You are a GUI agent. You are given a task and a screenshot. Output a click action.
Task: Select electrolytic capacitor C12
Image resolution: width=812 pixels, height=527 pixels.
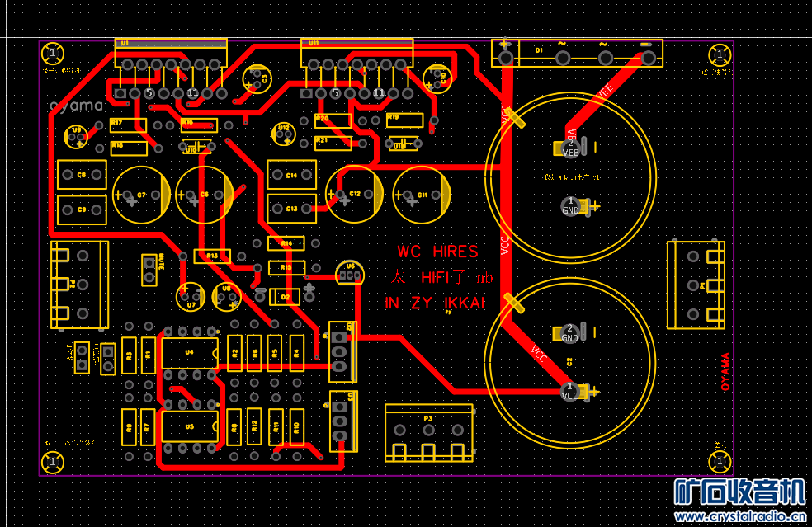point(354,194)
